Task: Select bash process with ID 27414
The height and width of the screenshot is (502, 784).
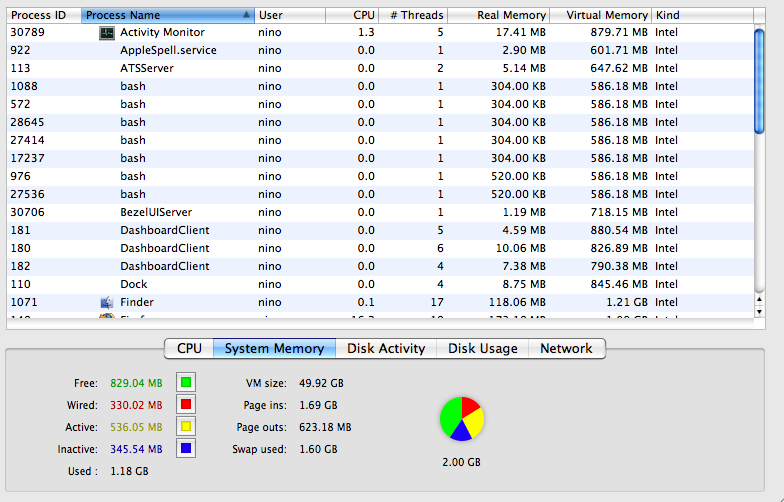Action: tap(380, 140)
